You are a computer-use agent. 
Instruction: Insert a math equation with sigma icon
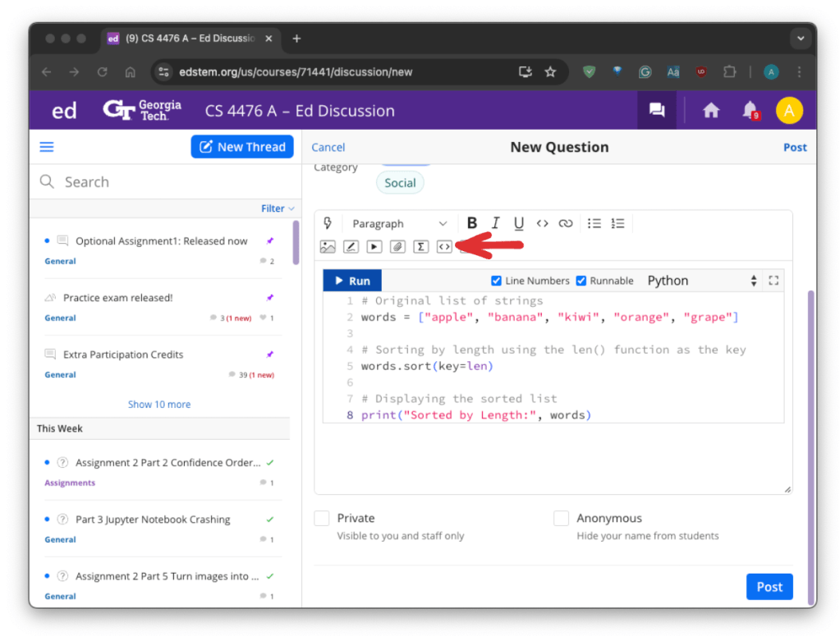[x=421, y=247]
